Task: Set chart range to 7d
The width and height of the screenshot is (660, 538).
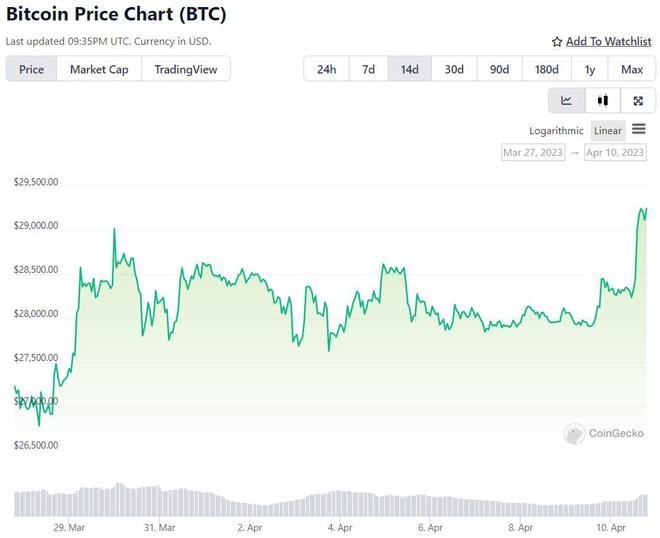Action: [368, 69]
